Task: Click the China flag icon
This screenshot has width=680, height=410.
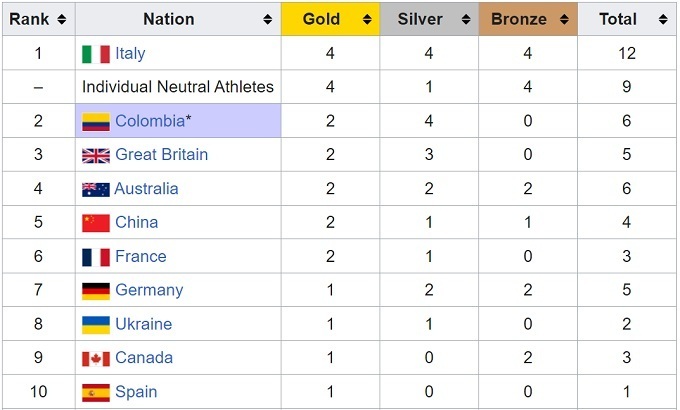Action: [96, 223]
